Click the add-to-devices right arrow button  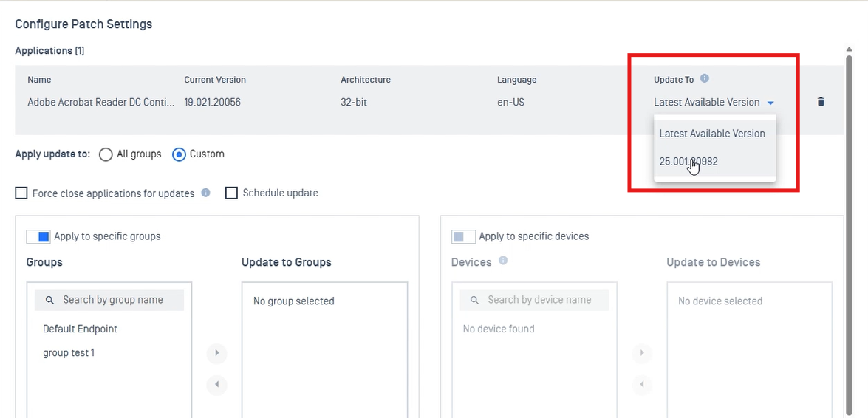[641, 353]
